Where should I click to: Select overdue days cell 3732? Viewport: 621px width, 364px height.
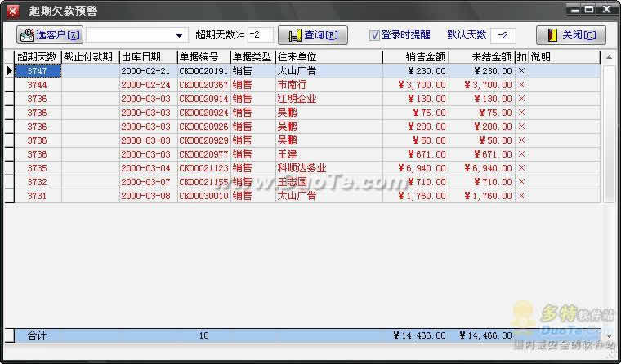click(38, 182)
